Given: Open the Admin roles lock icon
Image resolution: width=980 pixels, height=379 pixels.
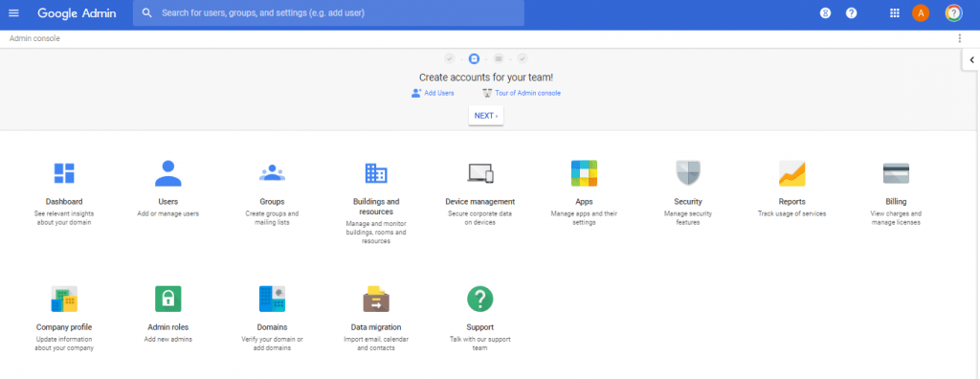Looking at the screenshot, I should [168, 299].
